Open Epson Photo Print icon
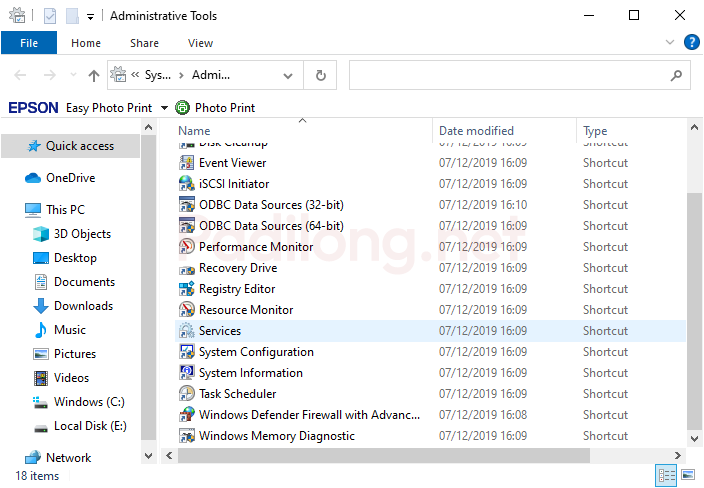This screenshot has height=488, width=704. click(182, 108)
